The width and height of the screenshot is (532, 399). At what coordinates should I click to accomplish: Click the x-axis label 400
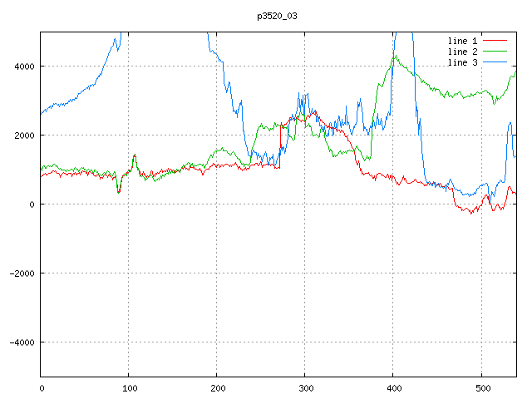pyautogui.click(x=394, y=388)
